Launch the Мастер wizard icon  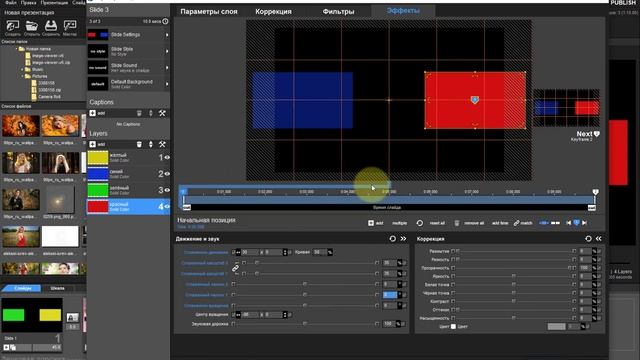[70, 26]
